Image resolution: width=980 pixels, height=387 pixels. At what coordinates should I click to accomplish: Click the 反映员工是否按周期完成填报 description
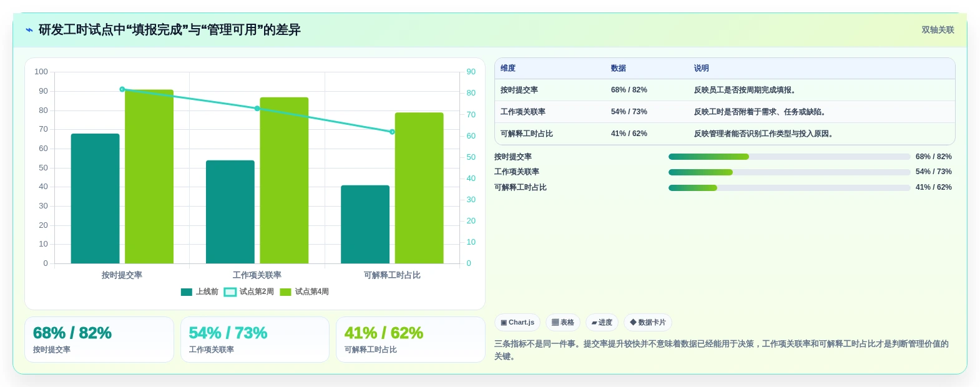[x=746, y=90]
